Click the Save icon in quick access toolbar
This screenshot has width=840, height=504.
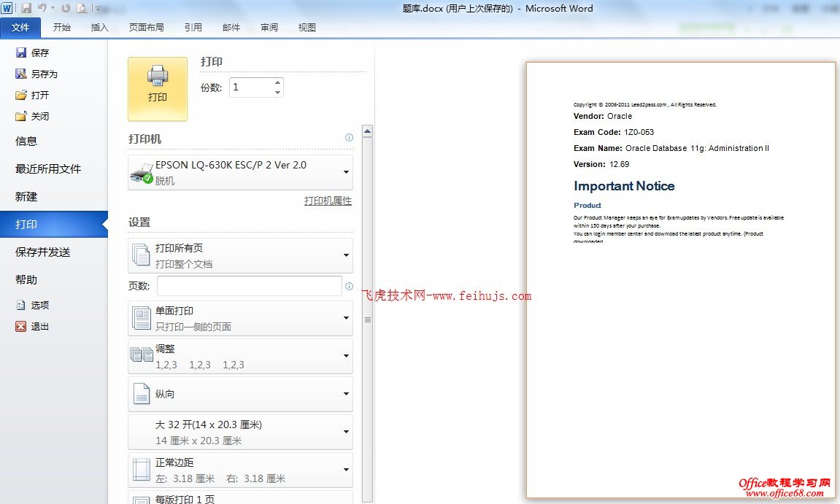(x=26, y=8)
